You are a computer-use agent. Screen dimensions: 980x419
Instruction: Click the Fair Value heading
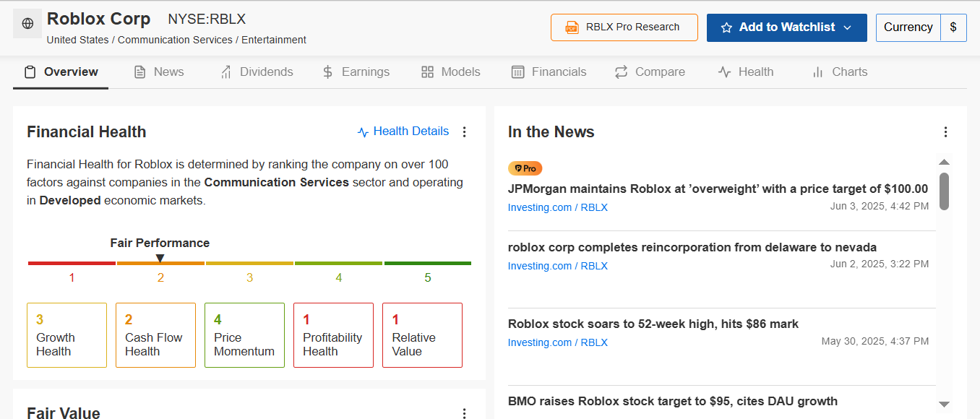pos(64,412)
